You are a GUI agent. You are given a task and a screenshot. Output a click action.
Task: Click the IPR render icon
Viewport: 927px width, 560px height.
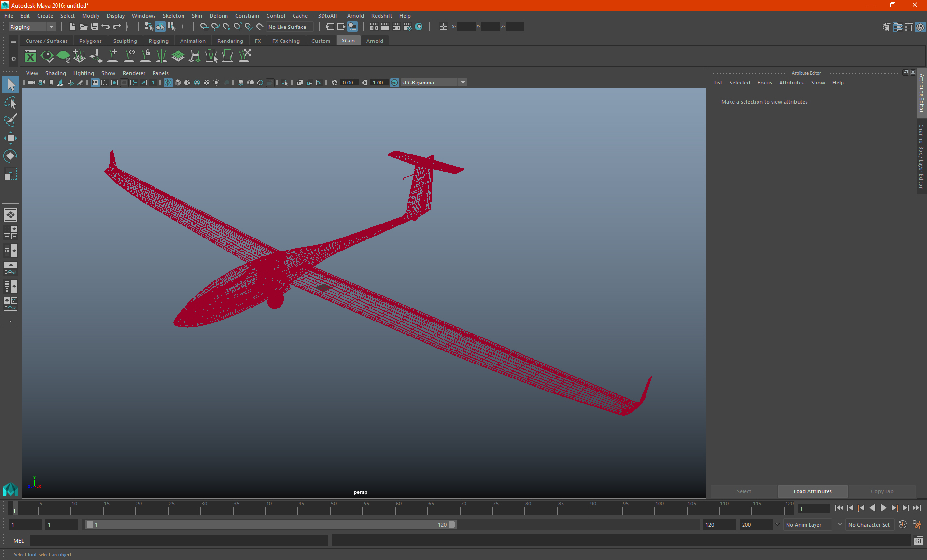396,27
